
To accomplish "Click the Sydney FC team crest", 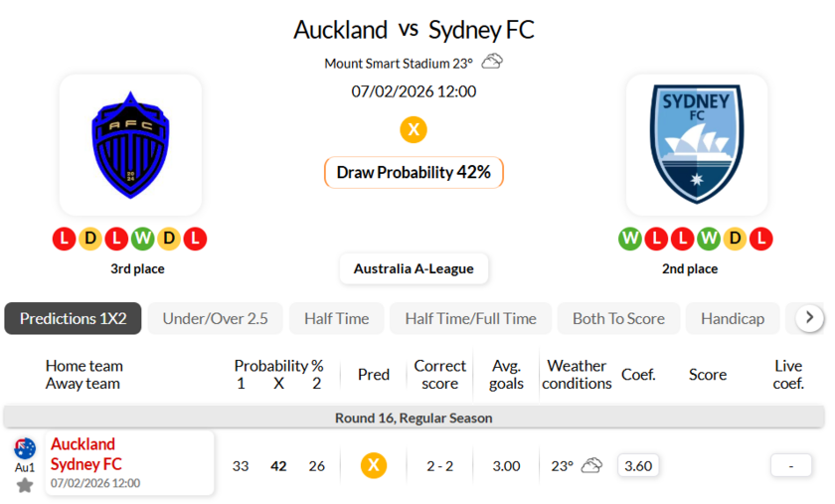I will pyautogui.click(x=697, y=145).
